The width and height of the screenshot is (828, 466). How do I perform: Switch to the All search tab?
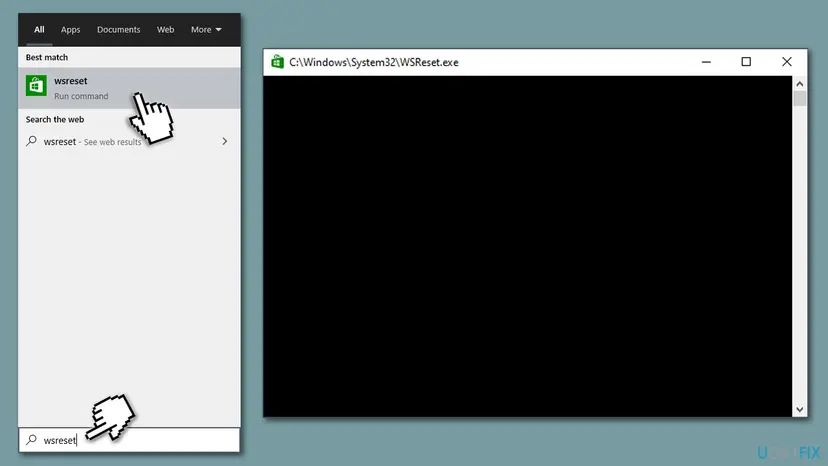[39, 30]
